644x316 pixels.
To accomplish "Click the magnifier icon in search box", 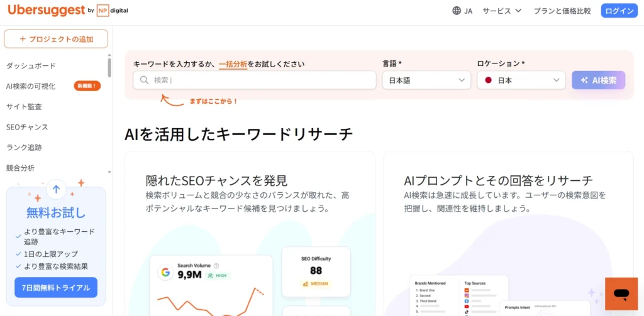I will click(144, 80).
